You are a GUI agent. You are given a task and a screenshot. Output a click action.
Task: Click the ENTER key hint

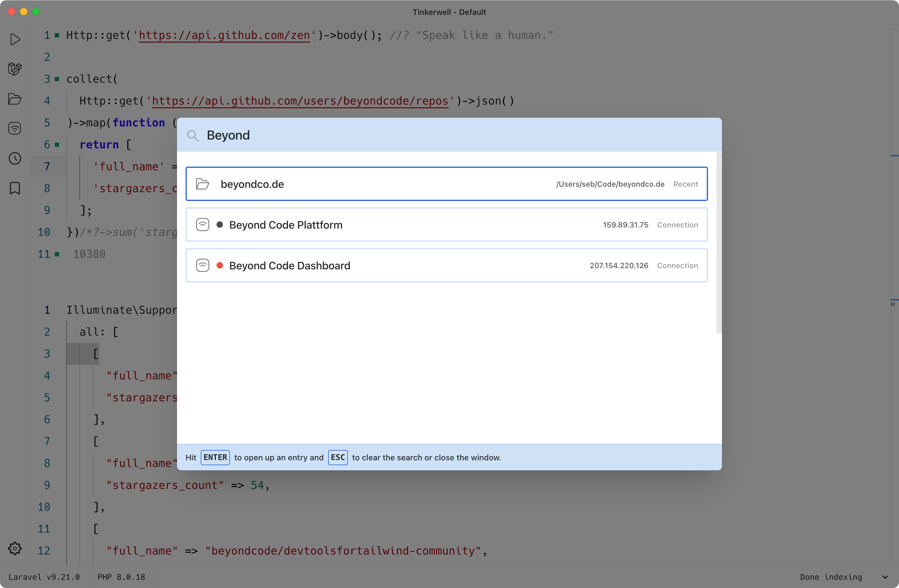pyautogui.click(x=215, y=457)
